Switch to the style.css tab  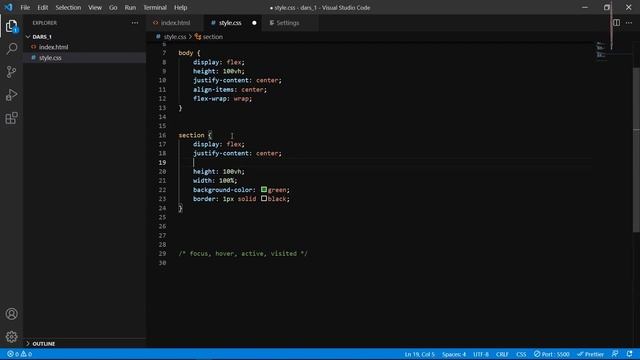(x=229, y=23)
